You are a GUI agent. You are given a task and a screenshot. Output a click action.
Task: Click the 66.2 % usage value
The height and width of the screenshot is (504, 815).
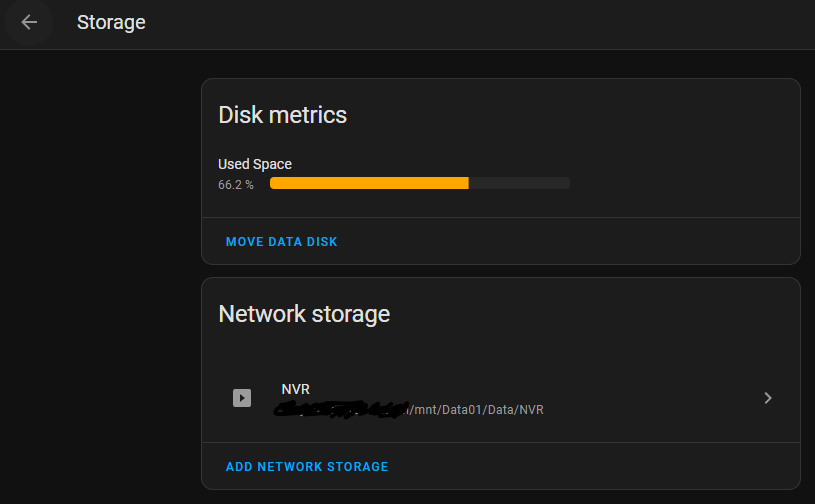tap(236, 185)
